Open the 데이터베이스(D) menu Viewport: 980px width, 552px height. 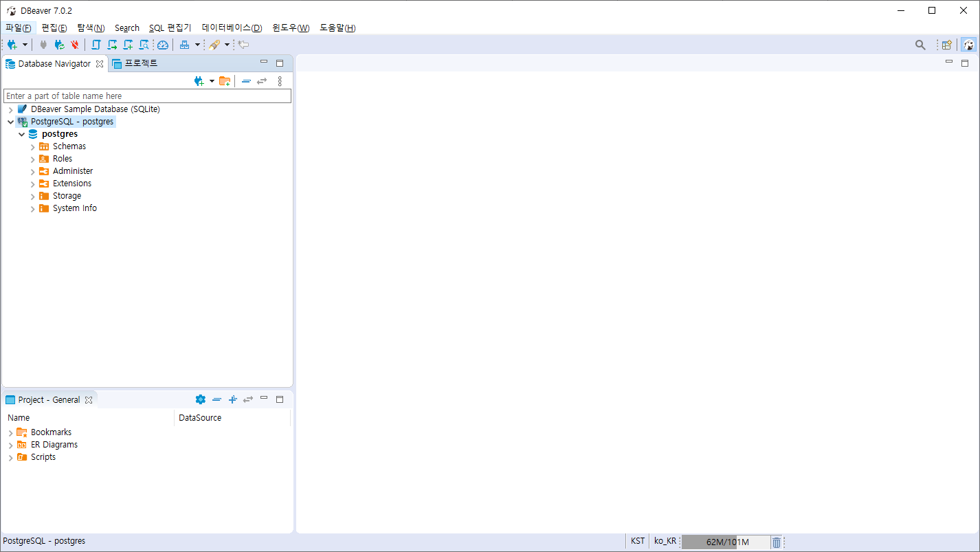tap(232, 28)
